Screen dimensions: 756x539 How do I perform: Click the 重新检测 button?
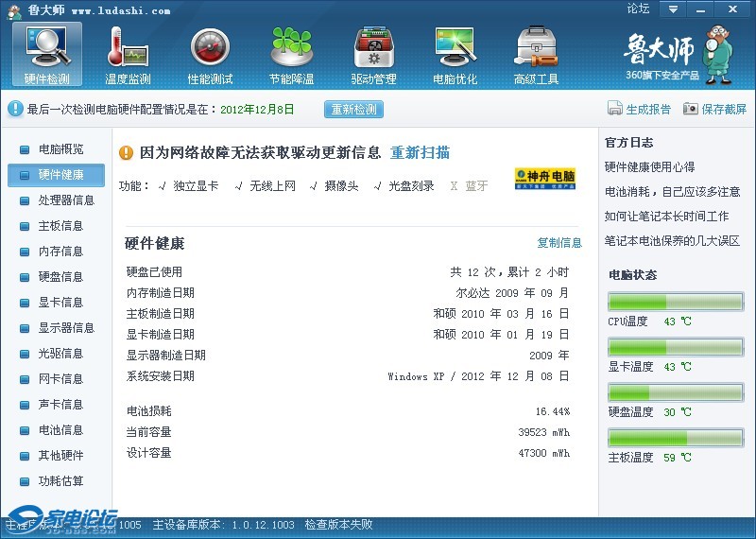click(x=354, y=109)
